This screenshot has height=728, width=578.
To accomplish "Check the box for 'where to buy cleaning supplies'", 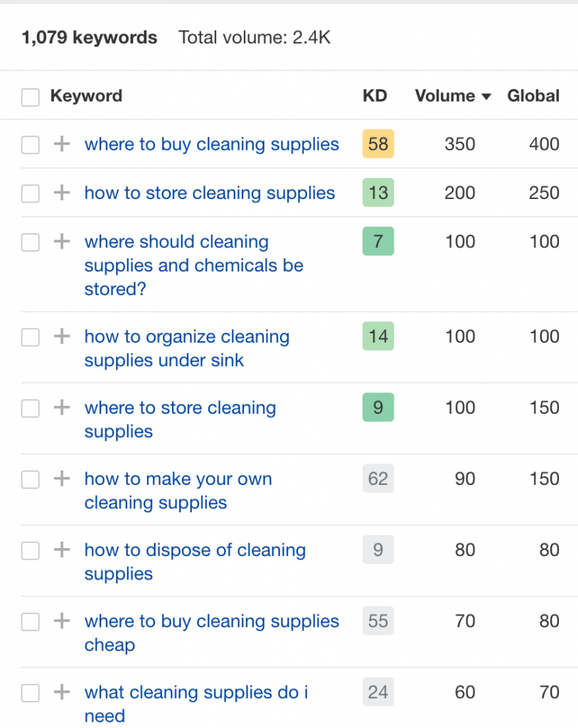I will pyautogui.click(x=30, y=145).
